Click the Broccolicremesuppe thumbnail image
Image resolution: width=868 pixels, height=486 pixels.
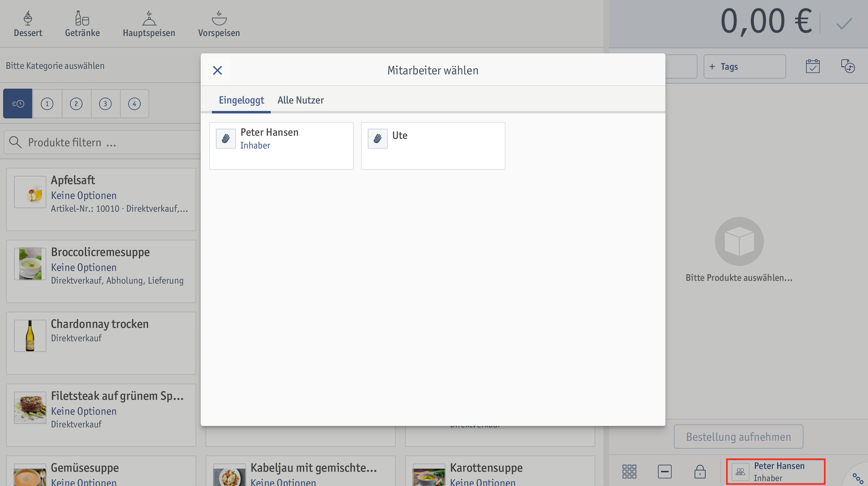pyautogui.click(x=30, y=263)
